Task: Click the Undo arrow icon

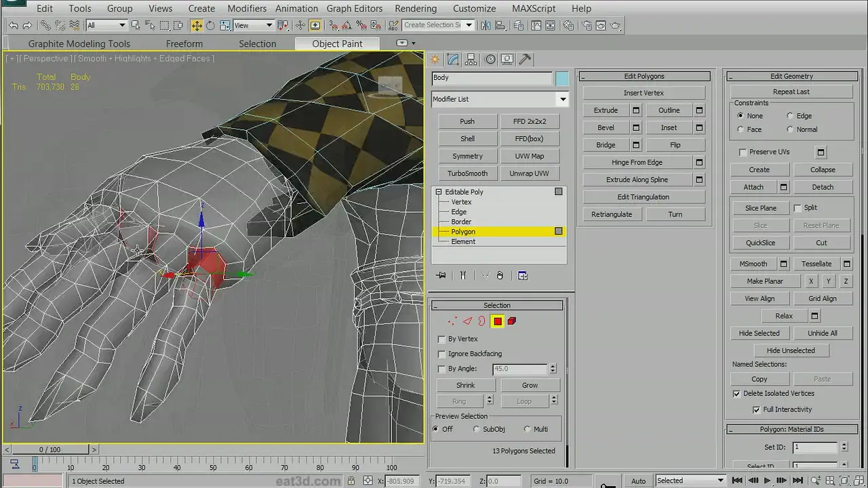Action: point(14,25)
